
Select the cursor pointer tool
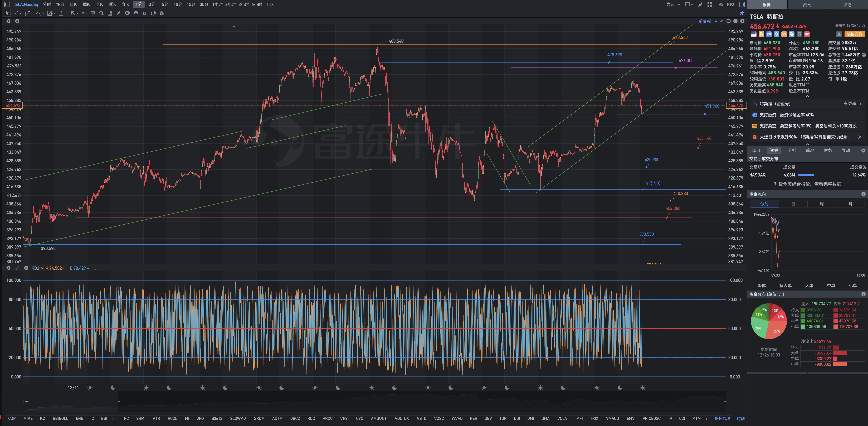click(x=7, y=13)
